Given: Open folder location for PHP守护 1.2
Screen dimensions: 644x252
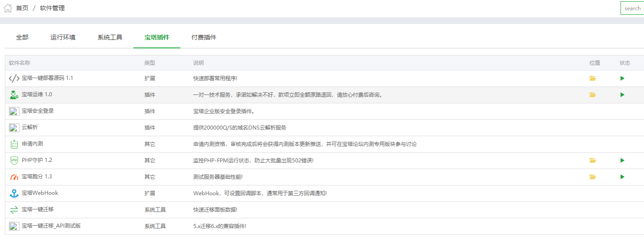Looking at the screenshot, I should point(592,161).
